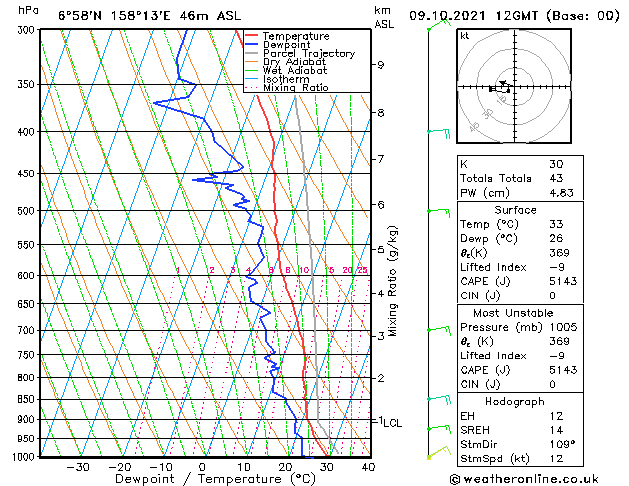629x486 pixels.
Task: Click the wind barb at 300 hPa level
Action: [x=439, y=24]
